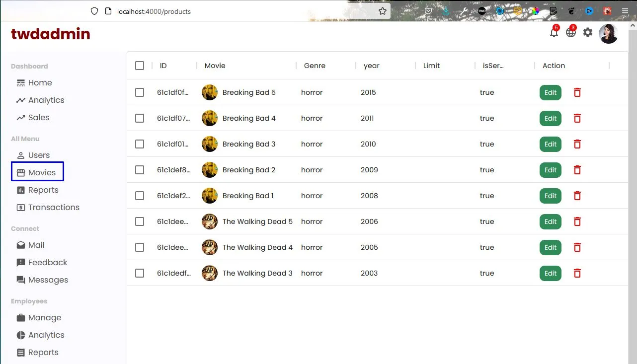Open the browser hamburger menu
Screen dimensions: 637x364
(x=625, y=11)
